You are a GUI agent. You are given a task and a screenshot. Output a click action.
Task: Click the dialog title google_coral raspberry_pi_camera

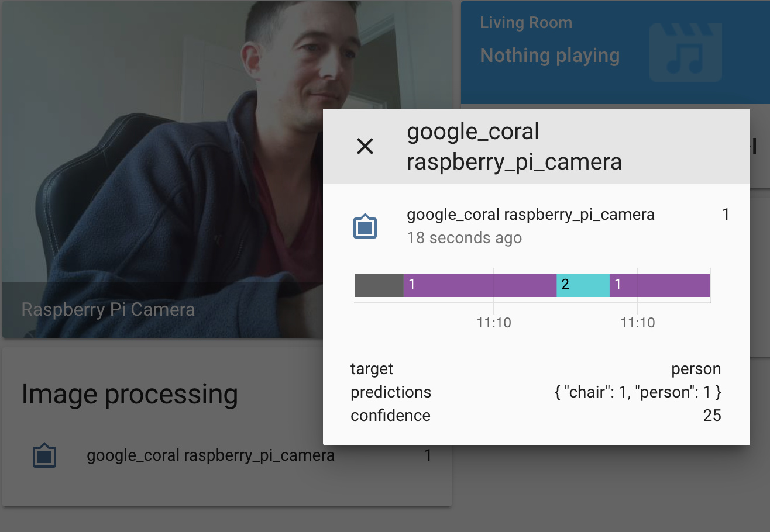pyautogui.click(x=514, y=146)
